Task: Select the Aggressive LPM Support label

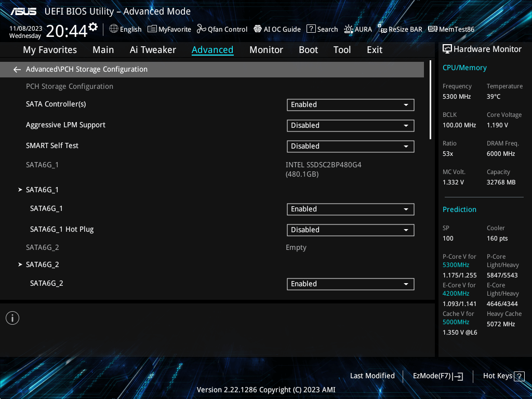Action: click(65, 125)
